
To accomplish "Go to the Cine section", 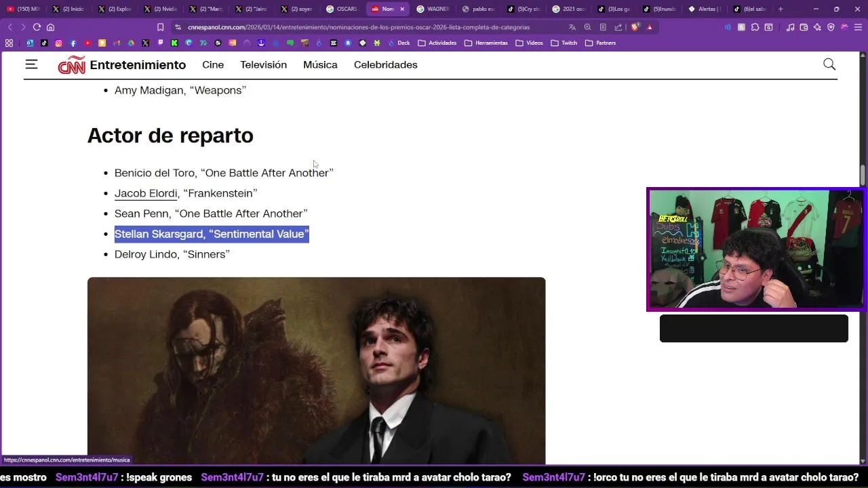I will click(x=213, y=65).
